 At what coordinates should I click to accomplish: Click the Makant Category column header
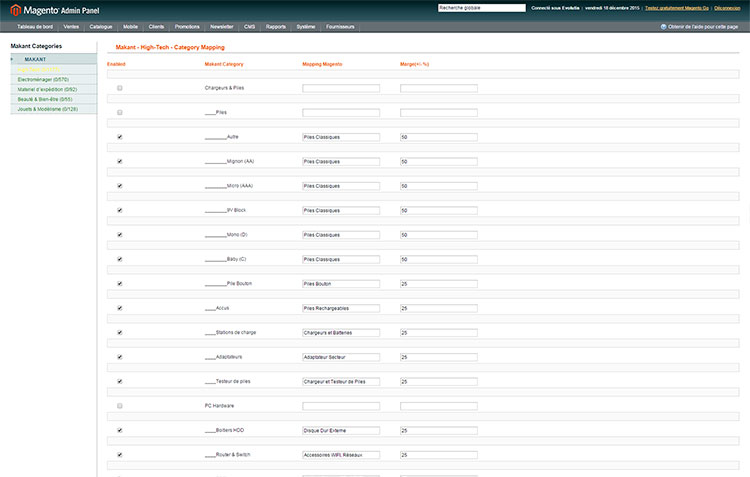pyautogui.click(x=224, y=64)
